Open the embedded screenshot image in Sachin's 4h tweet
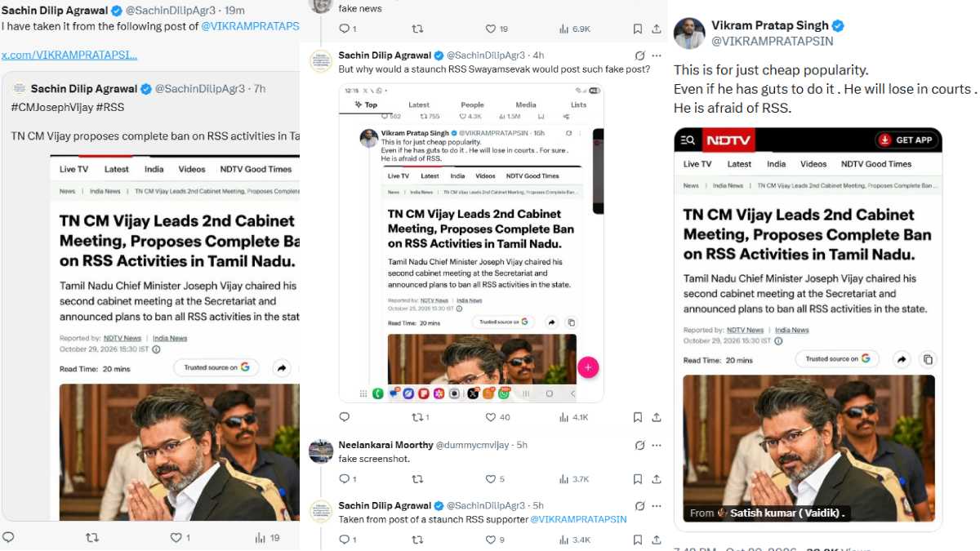This screenshot has height=551, width=980. point(471,242)
